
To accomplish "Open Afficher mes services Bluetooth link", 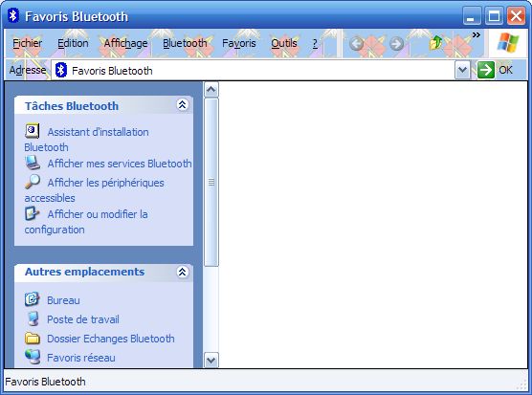I will pyautogui.click(x=120, y=164).
